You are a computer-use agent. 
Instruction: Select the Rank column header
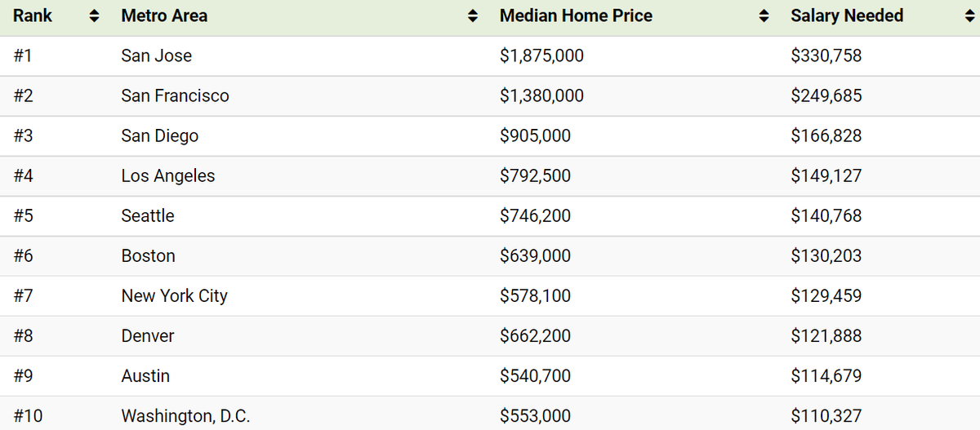click(33, 16)
